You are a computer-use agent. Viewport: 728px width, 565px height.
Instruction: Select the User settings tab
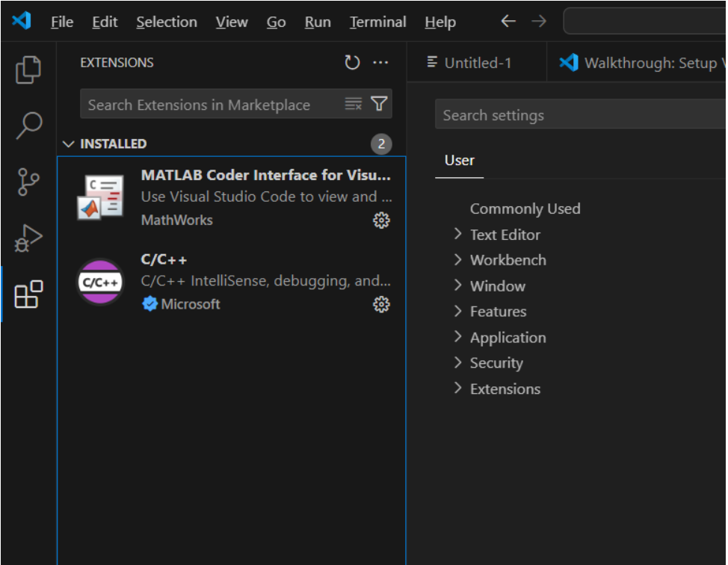click(x=459, y=161)
